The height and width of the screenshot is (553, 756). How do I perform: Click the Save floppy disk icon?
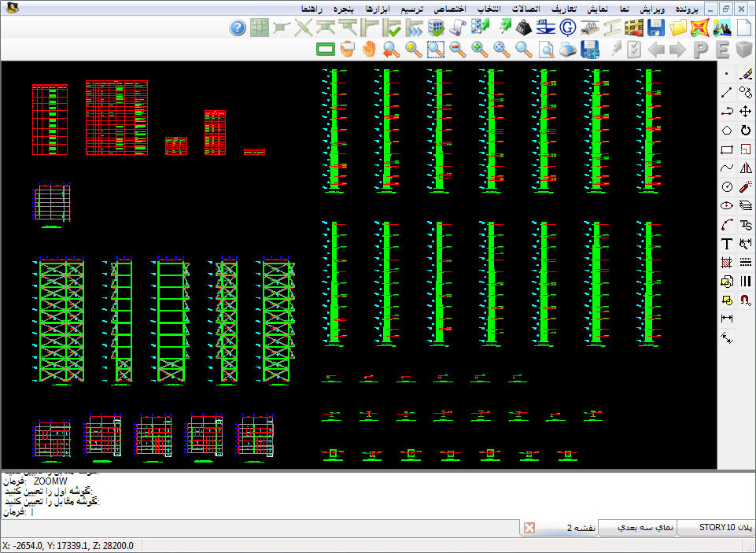(656, 28)
